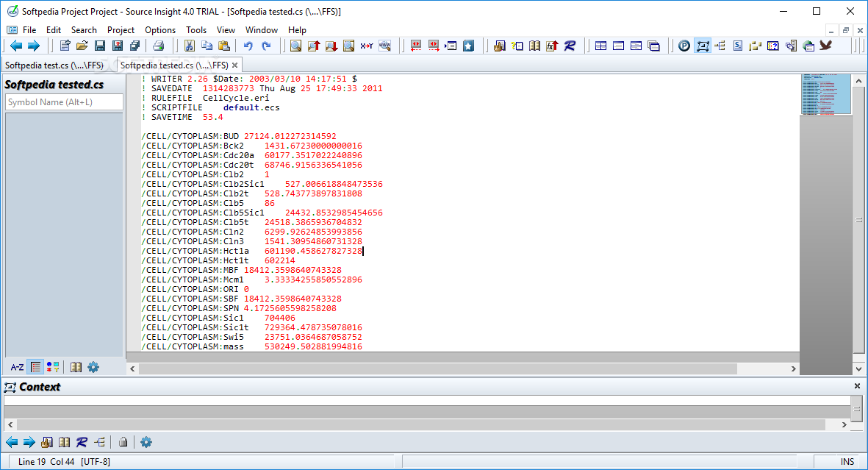Tile windows using the four-pane layout icon
This screenshot has width=868, height=470.
600,46
